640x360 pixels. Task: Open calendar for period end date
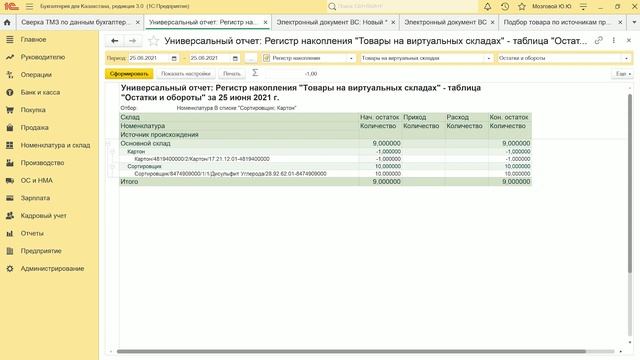[235, 58]
